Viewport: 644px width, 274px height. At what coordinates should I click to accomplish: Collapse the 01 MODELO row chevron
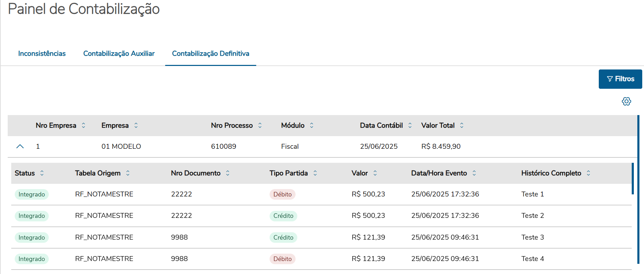point(20,146)
